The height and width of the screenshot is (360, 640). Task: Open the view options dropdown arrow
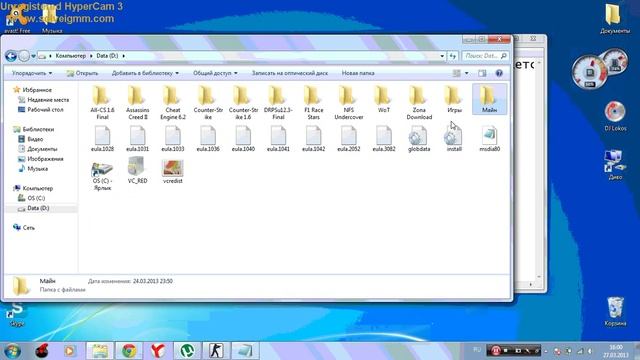[467, 73]
